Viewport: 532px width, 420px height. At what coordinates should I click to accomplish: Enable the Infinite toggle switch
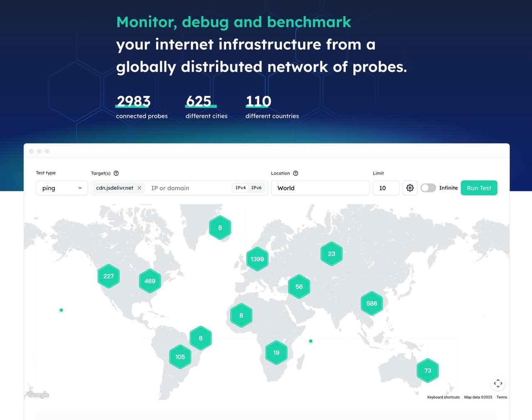[428, 188]
